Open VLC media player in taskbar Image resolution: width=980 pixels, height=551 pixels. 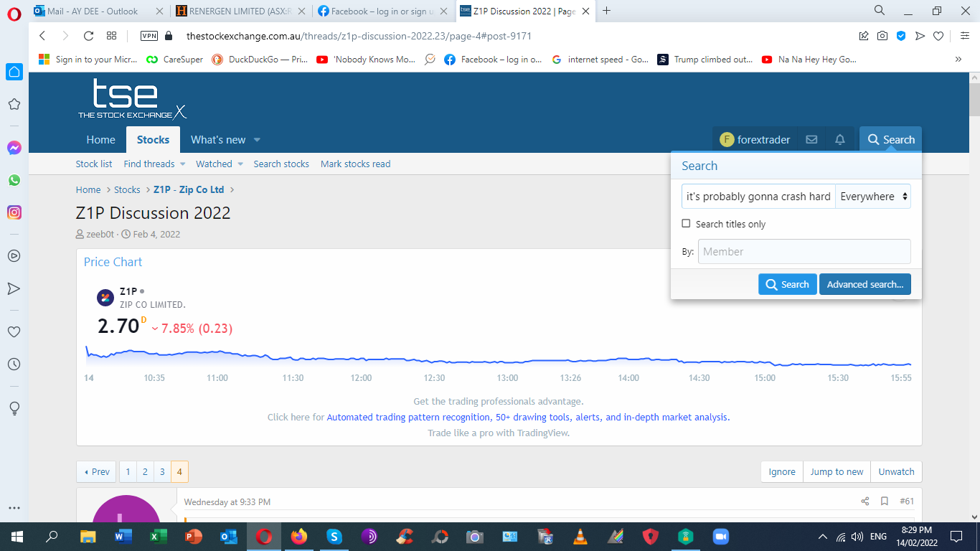click(x=580, y=537)
